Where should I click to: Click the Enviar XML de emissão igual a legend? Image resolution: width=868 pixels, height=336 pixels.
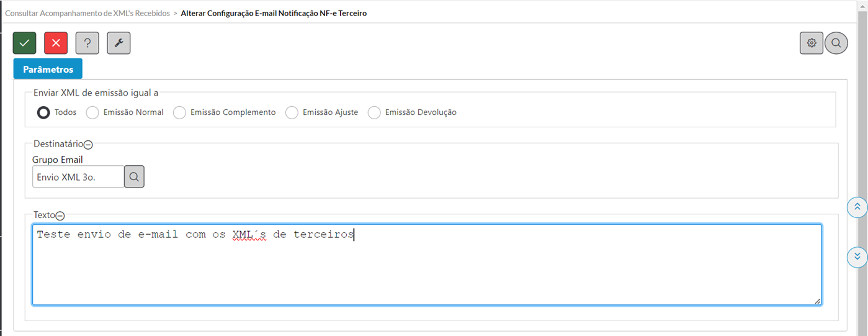[96, 93]
